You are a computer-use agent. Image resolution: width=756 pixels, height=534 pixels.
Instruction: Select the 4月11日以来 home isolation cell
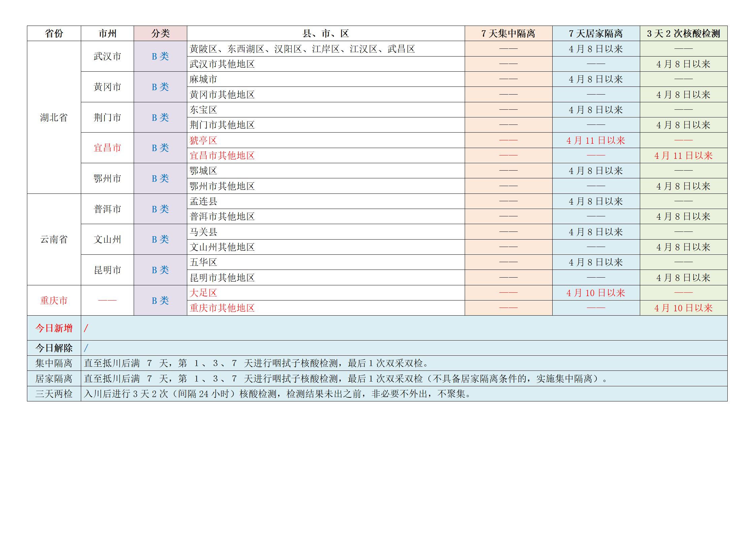[x=596, y=140]
